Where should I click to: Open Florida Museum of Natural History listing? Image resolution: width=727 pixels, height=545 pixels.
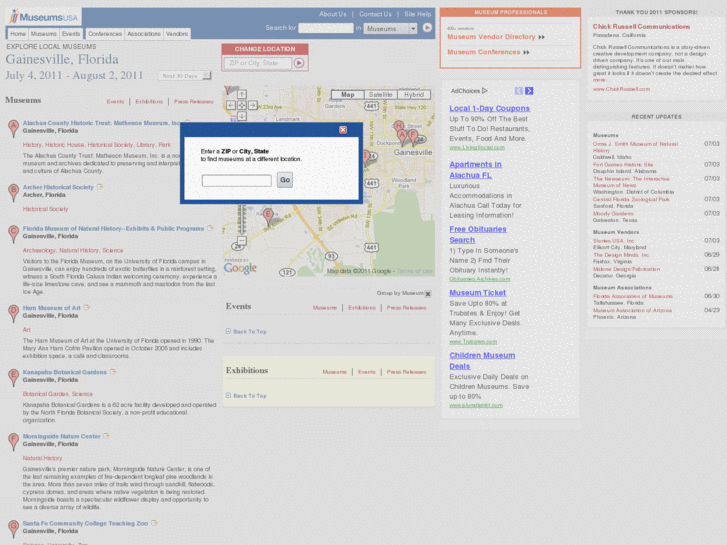click(x=113, y=228)
